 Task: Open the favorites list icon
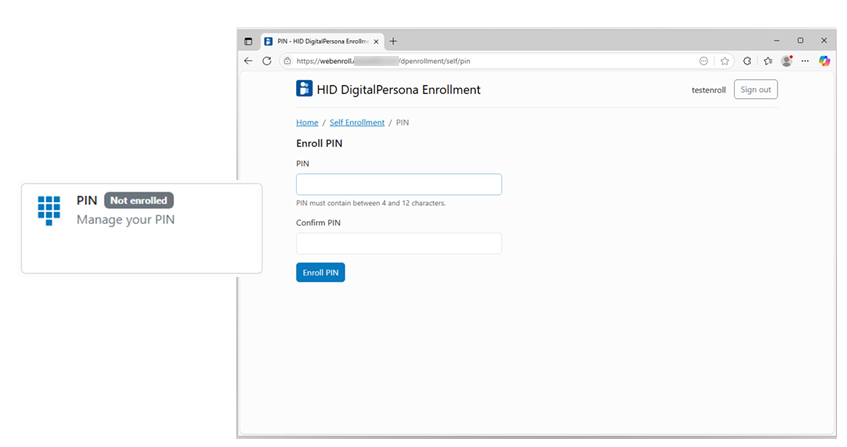click(x=766, y=61)
